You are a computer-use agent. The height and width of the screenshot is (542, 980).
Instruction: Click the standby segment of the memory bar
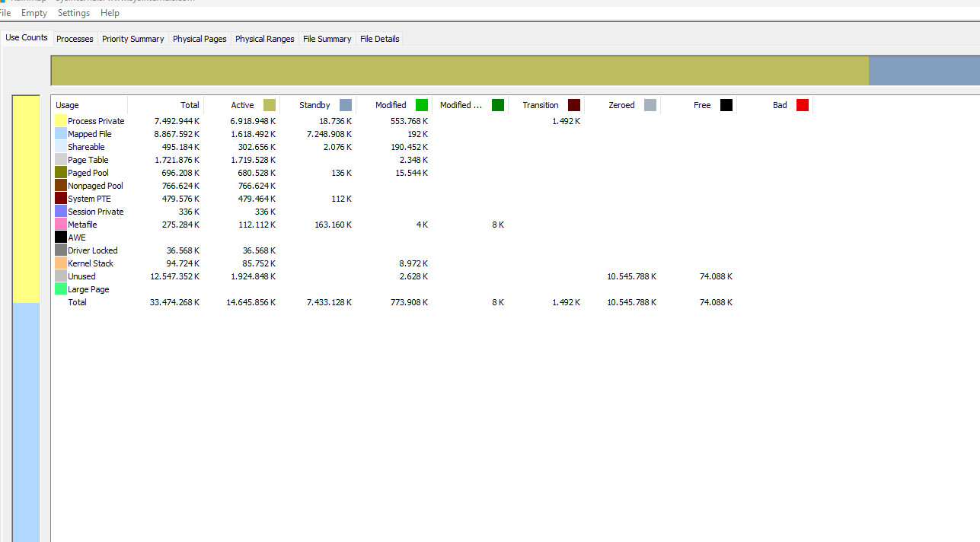(924, 71)
